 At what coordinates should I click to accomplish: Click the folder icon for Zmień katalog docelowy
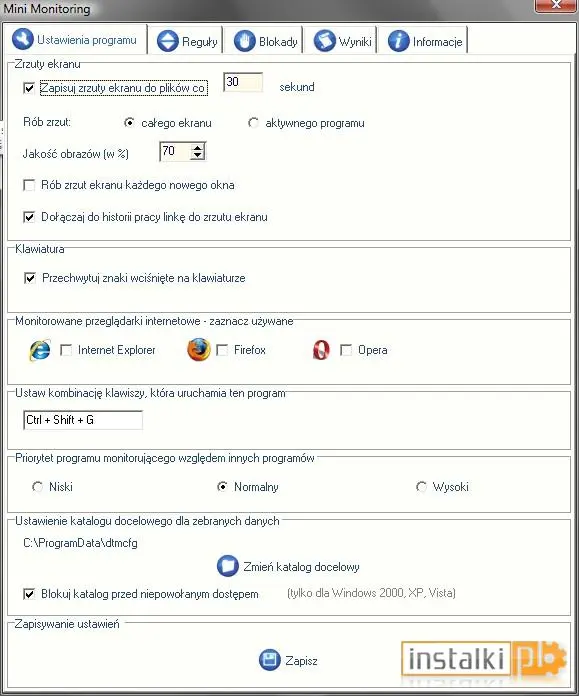tap(228, 566)
